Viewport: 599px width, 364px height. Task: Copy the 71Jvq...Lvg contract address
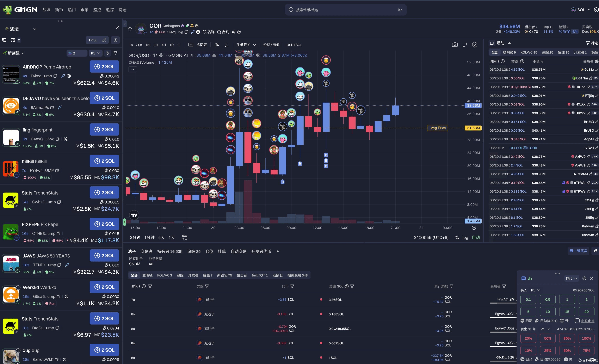point(186,32)
